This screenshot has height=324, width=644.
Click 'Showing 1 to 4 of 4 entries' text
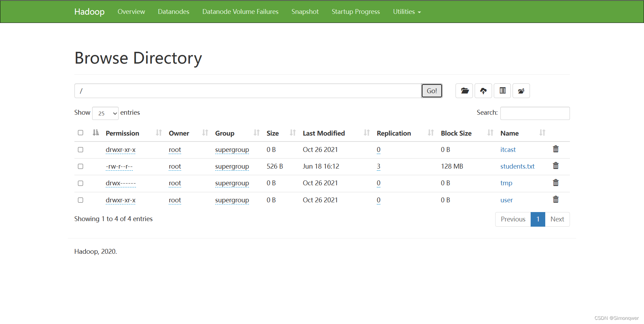tap(113, 219)
